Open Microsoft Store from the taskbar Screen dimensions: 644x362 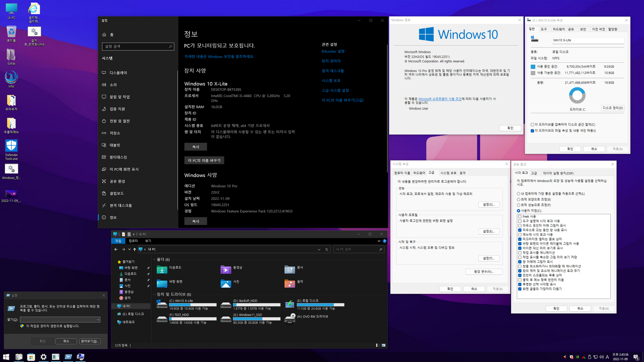[31, 357]
